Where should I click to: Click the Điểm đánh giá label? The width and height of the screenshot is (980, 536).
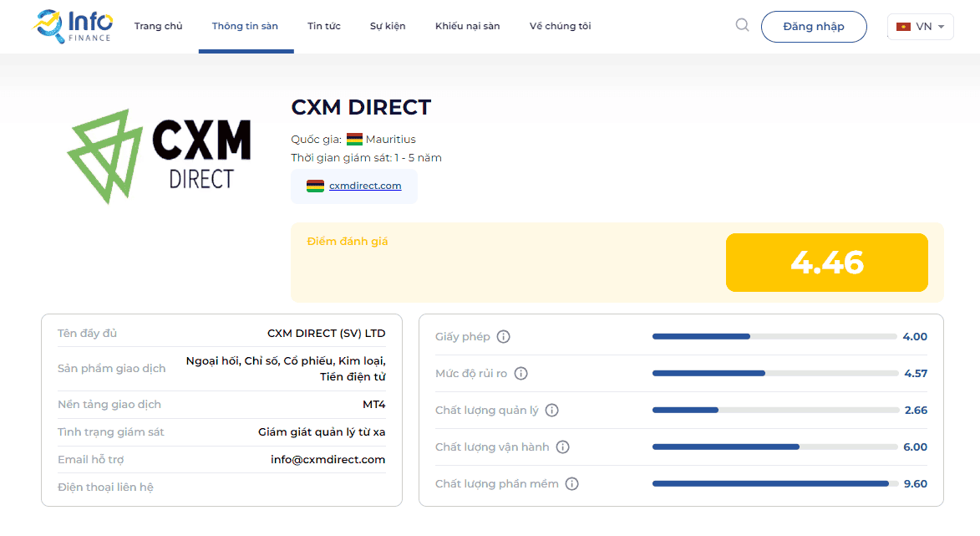(348, 242)
